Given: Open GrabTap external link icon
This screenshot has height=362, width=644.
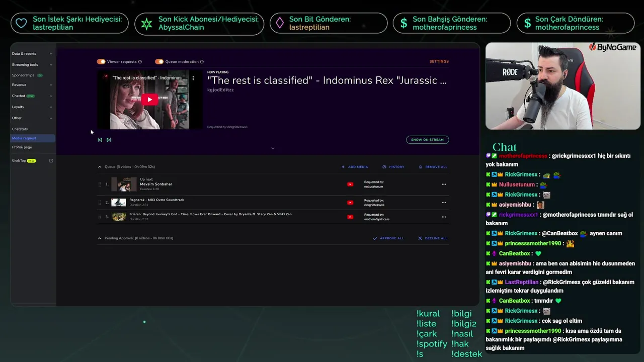Looking at the screenshot, I should point(51,161).
